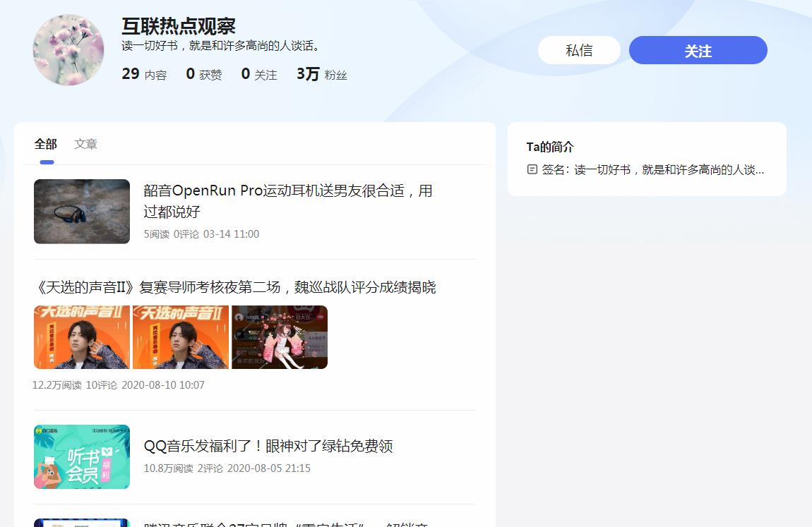Click the profile tagline 读一切好书 under name
Image resolution: width=812 pixels, height=527 pixels.
[x=222, y=46]
